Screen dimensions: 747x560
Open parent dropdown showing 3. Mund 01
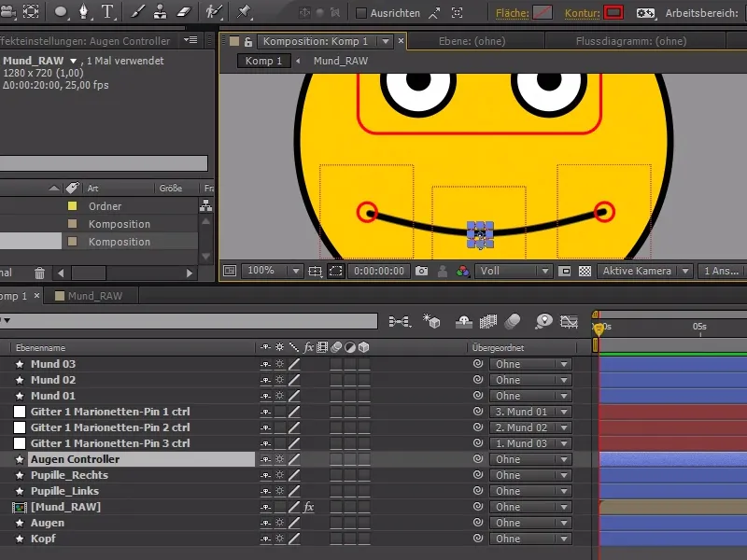click(530, 412)
